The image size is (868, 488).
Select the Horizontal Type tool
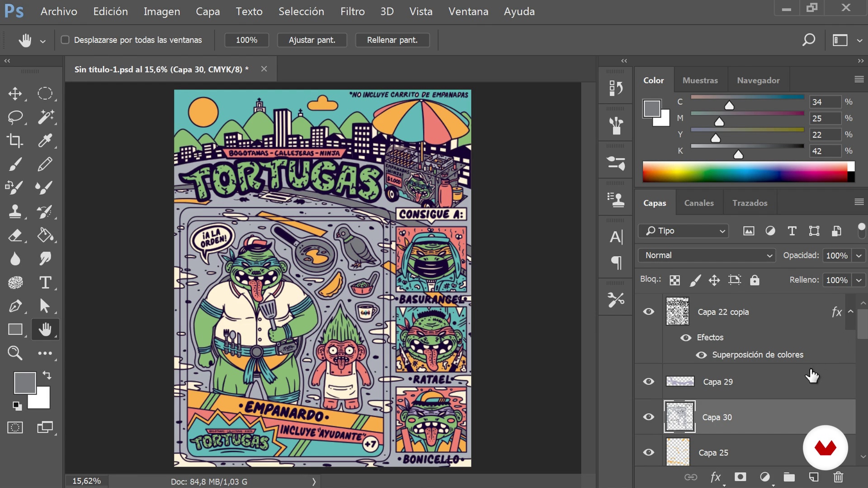pos(45,282)
